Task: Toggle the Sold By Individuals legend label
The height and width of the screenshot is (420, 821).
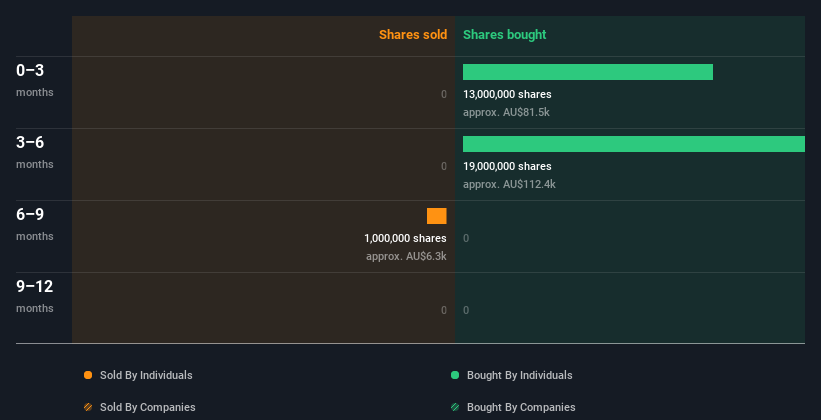Action: [146, 375]
